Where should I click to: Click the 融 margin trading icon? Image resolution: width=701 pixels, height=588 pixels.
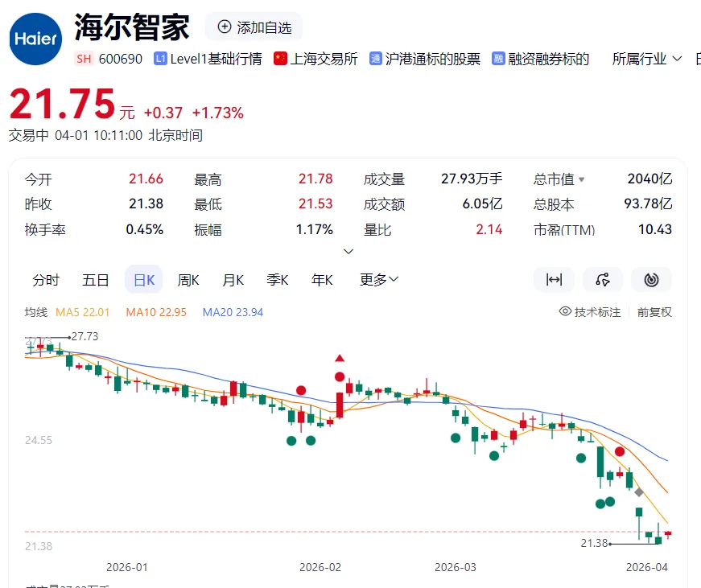[x=498, y=59]
